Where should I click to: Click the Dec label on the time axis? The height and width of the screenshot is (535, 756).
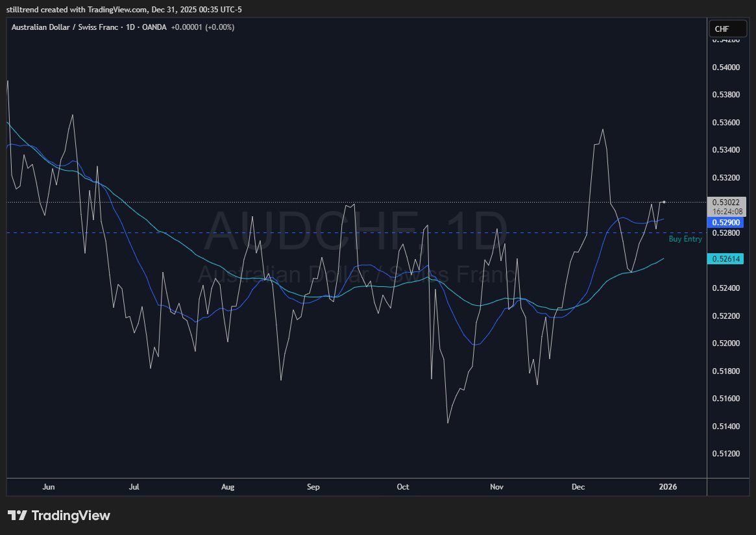coord(578,486)
